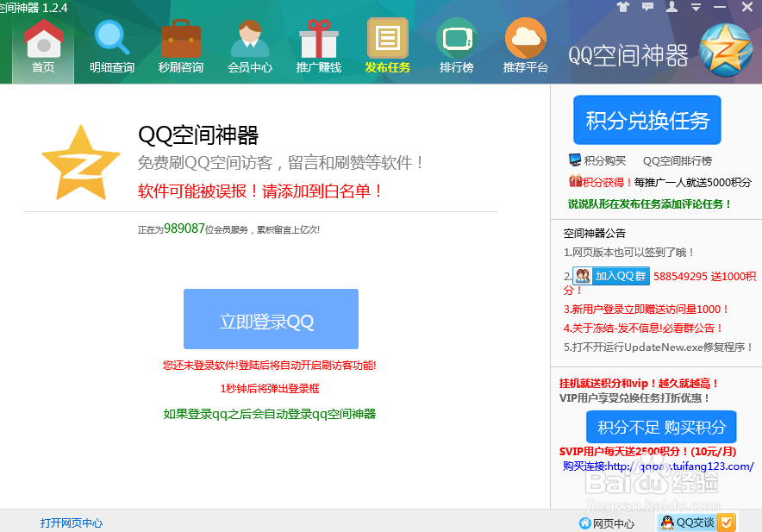Open 会员中心 via the person icon

(249, 39)
